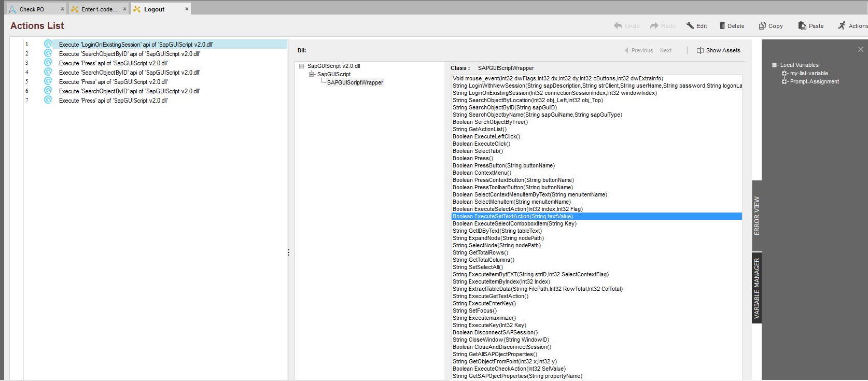Collapse the SapGUIScript v2.0.dll tree node
This screenshot has width=868, height=381.
tap(302, 66)
